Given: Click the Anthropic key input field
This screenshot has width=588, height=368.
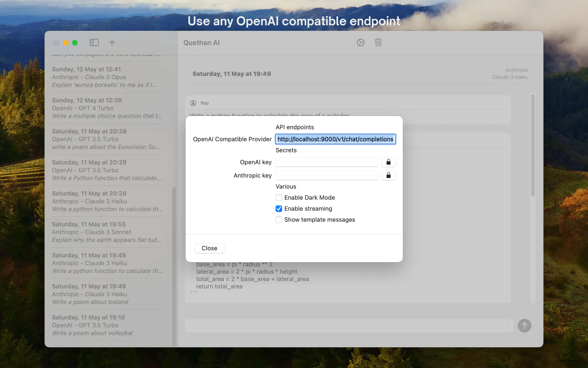Looking at the screenshot, I should [326, 175].
